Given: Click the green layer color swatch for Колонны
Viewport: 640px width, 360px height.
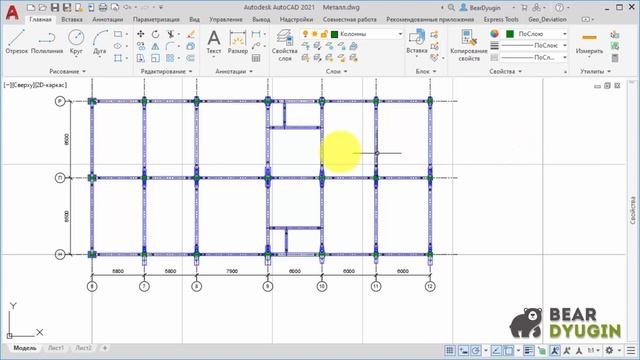Looking at the screenshot, I should tap(335, 34).
